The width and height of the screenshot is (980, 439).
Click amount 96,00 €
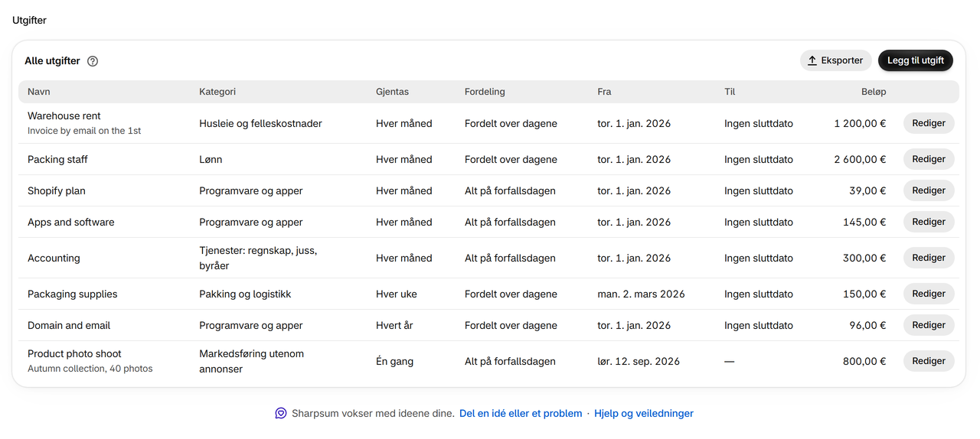coord(867,325)
